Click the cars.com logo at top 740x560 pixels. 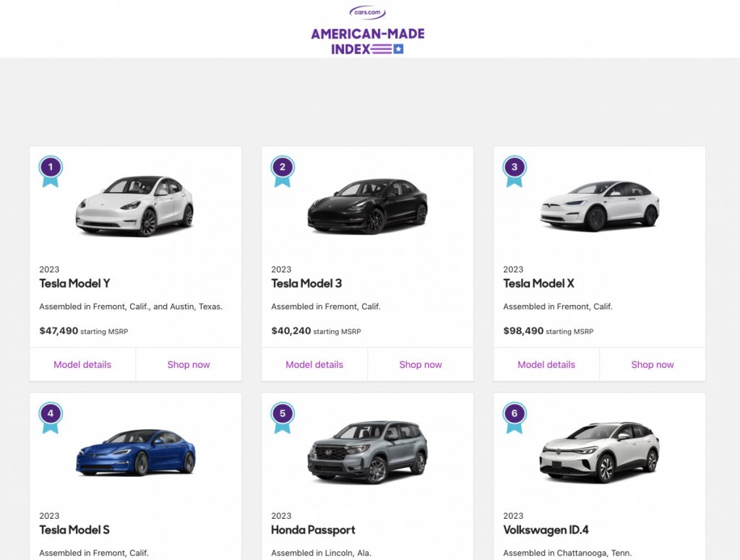[x=367, y=12]
